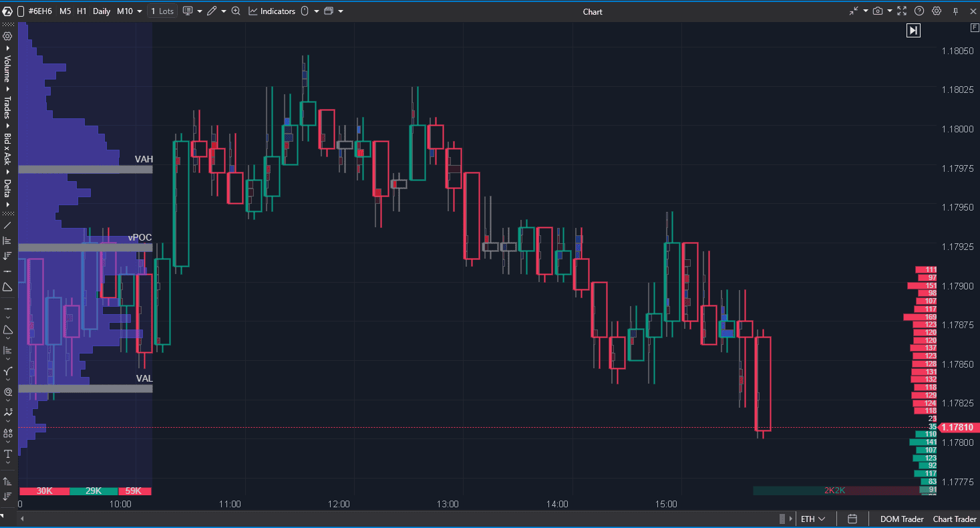Click the help question mark icon
The height and width of the screenshot is (528, 980).
[x=919, y=11]
